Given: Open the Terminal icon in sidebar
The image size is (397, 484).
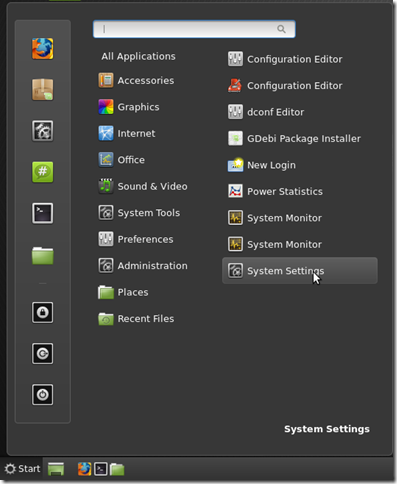Looking at the screenshot, I should 42,213.
